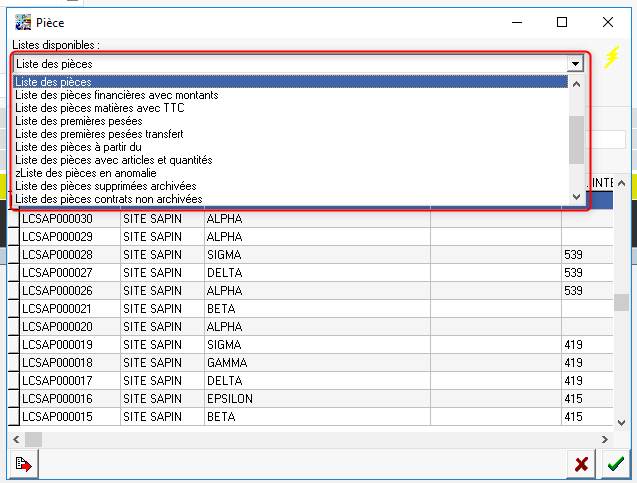Choose 'Liste des pièces supprimées archivées'
637x483 pixels.
(x=105, y=186)
